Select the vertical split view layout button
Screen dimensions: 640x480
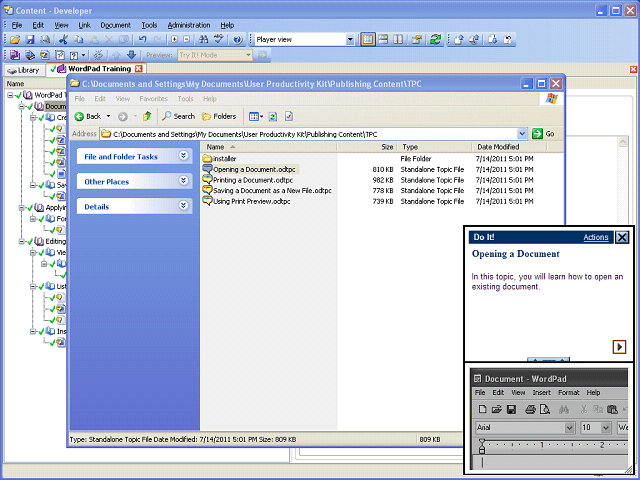click(x=398, y=40)
